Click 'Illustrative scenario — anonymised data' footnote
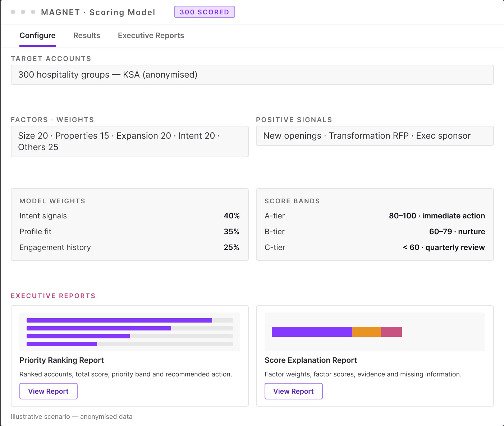The width and height of the screenshot is (504, 426). [x=72, y=417]
